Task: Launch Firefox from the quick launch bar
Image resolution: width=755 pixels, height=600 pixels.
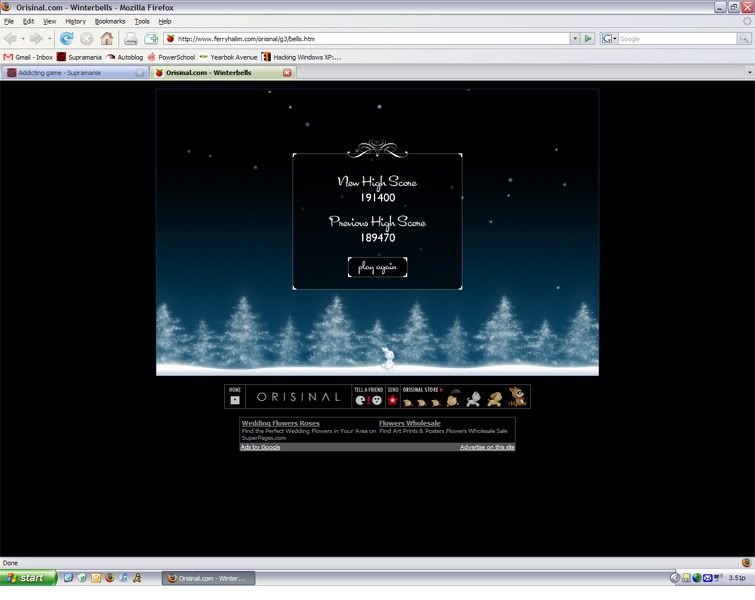Action: tap(109, 578)
